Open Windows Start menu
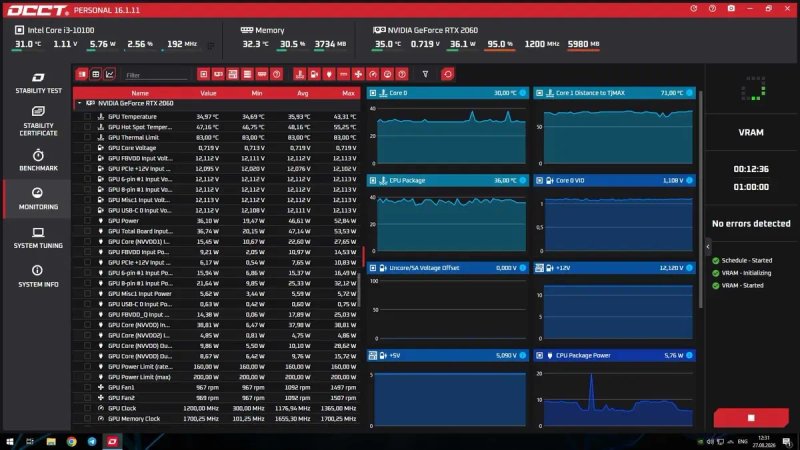This screenshot has height=450, width=800. point(10,441)
